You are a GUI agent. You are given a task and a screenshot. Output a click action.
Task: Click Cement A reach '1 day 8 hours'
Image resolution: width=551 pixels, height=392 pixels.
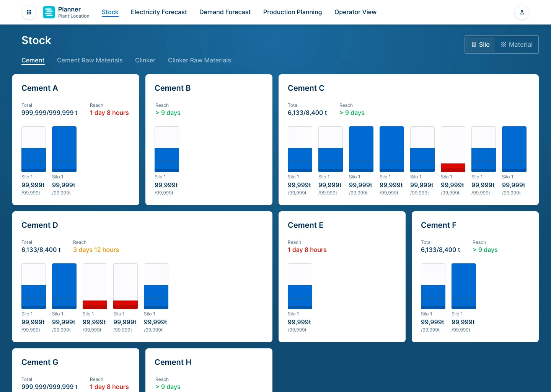coord(109,113)
